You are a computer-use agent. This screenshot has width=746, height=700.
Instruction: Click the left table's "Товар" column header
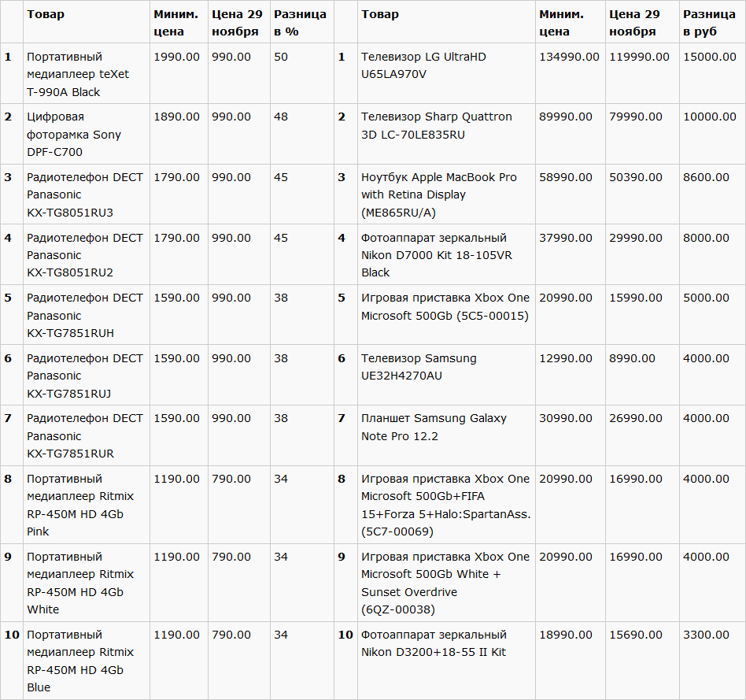[x=46, y=14]
